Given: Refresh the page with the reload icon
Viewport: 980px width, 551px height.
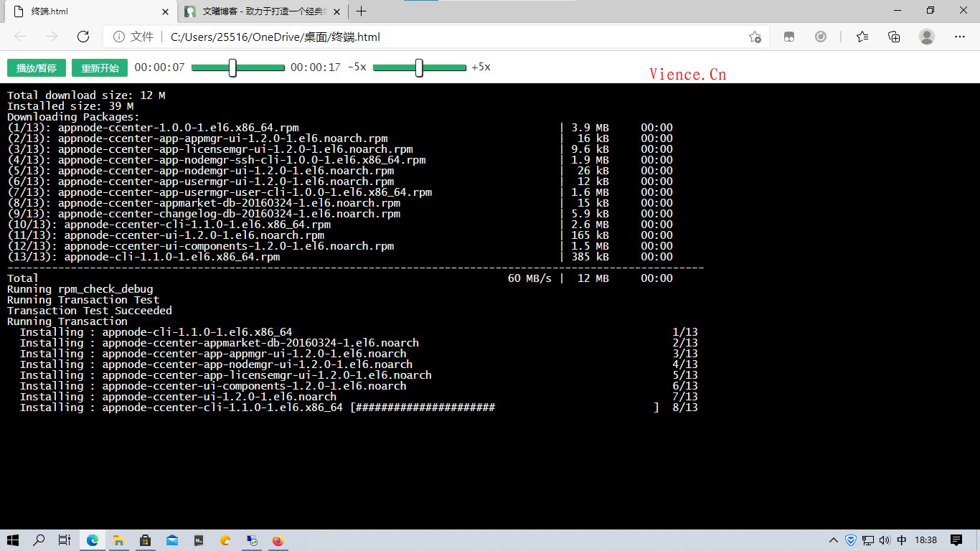Looking at the screenshot, I should pos(83,37).
